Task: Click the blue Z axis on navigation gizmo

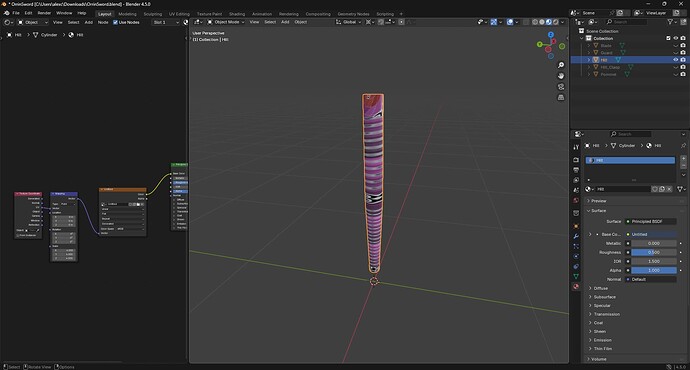Action: click(551, 34)
